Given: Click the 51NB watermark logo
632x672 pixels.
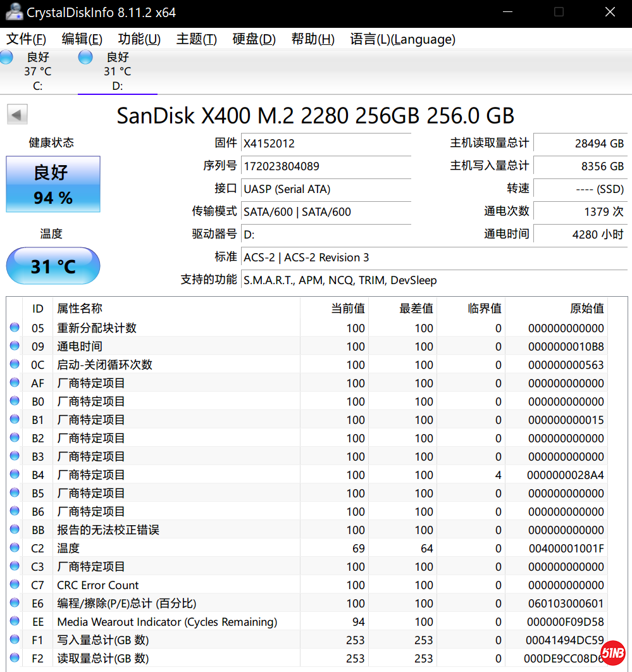Looking at the screenshot, I should coord(612,652).
